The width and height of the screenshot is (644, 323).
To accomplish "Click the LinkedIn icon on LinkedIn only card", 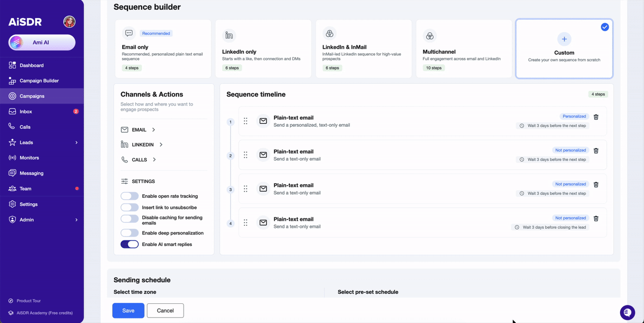I will [229, 35].
